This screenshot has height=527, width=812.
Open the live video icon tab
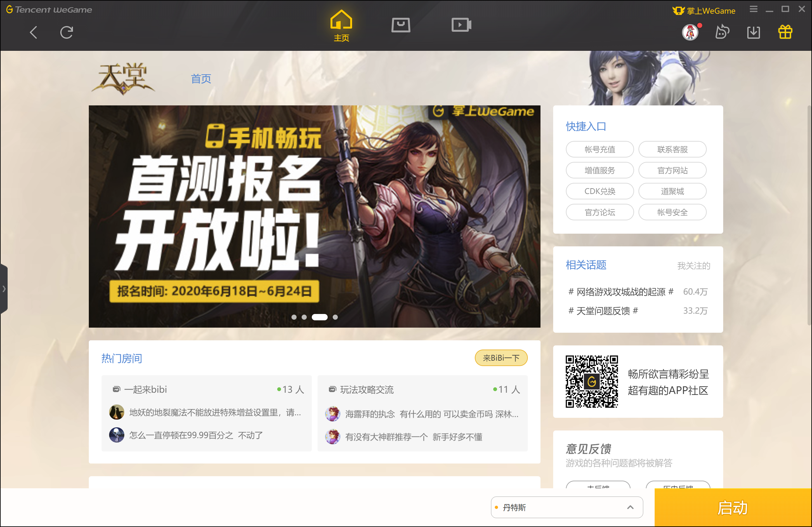tap(461, 25)
